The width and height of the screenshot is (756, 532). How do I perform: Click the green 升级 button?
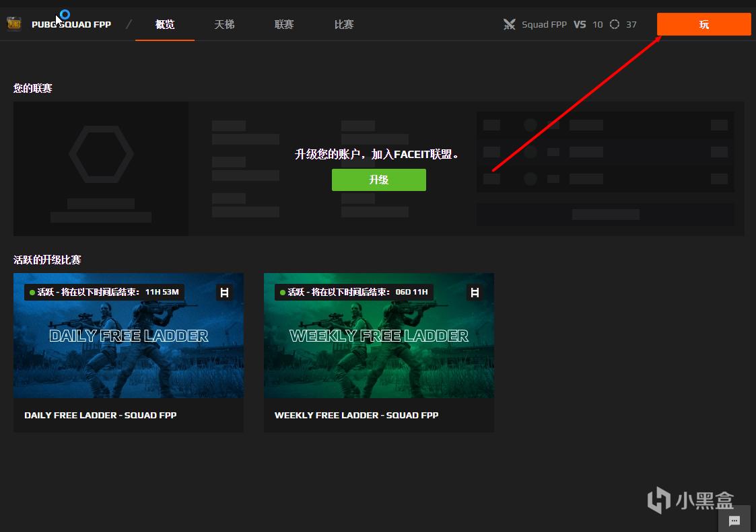[x=378, y=180]
